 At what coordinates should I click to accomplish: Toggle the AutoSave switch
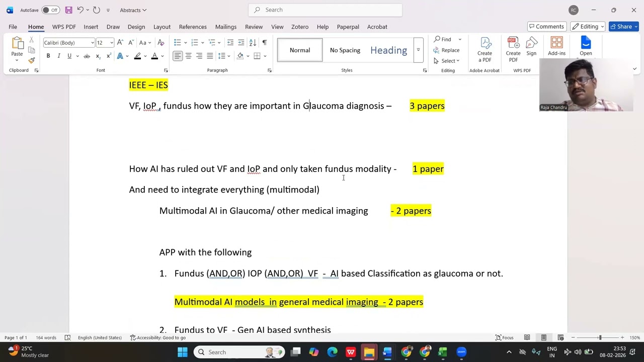(x=50, y=10)
